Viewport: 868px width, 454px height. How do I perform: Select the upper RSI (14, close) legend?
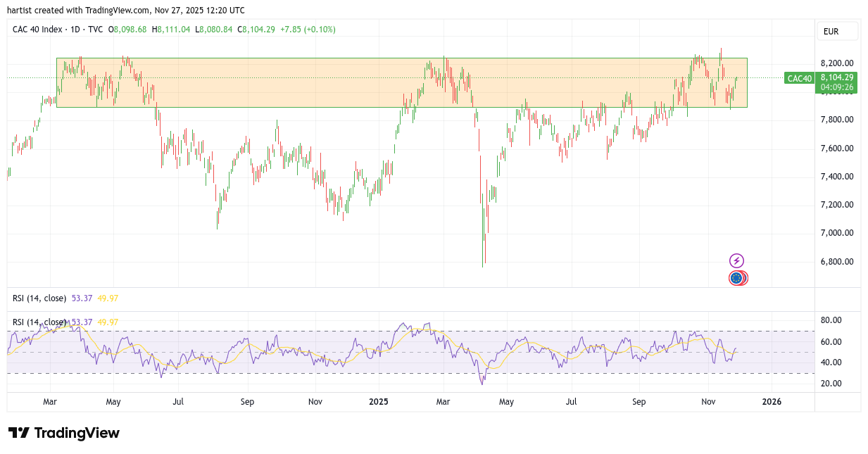pyautogui.click(x=39, y=298)
